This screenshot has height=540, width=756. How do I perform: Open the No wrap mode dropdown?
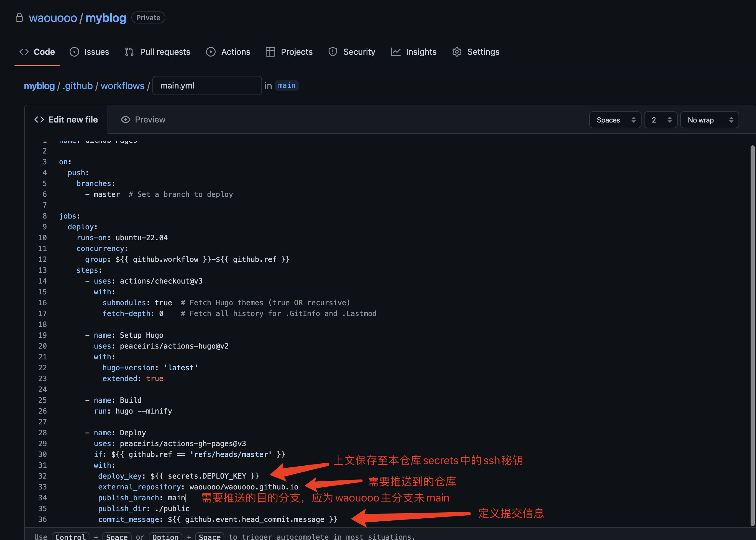pyautogui.click(x=709, y=120)
